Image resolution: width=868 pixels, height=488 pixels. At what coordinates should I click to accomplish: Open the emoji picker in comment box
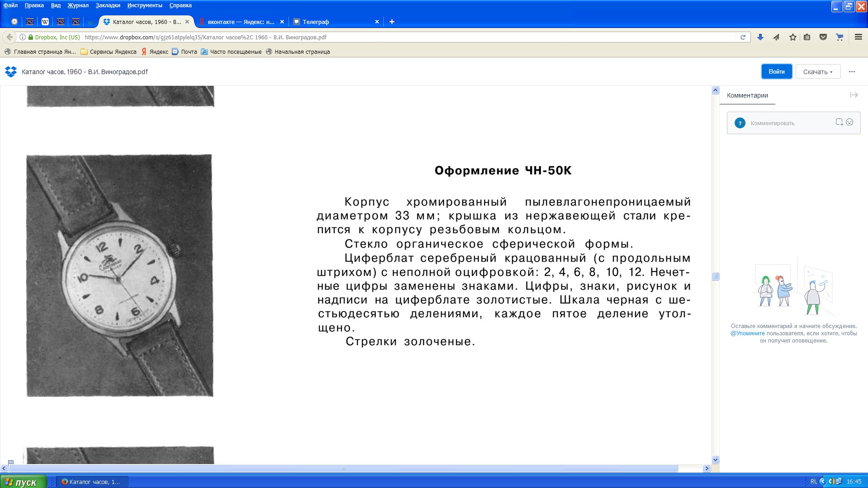click(x=849, y=122)
